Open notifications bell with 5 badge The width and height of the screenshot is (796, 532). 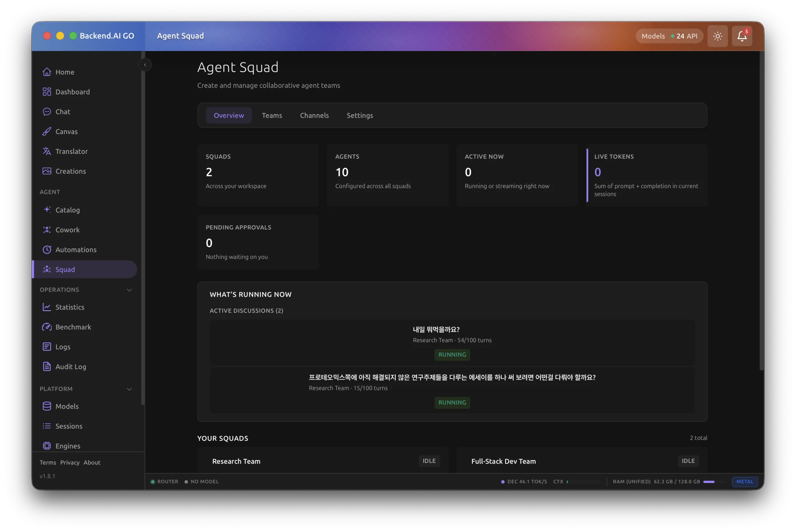[x=742, y=36]
